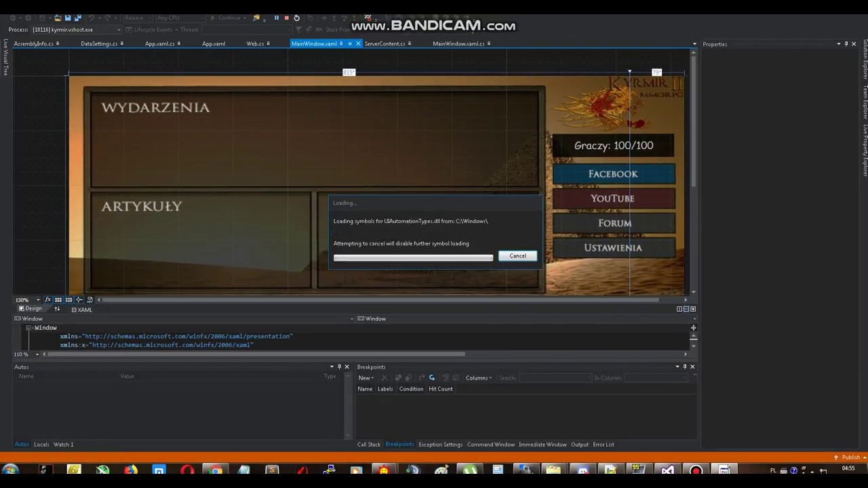Save all files with the double floppy icon
This screenshot has width=868, height=488.
[x=78, y=18]
